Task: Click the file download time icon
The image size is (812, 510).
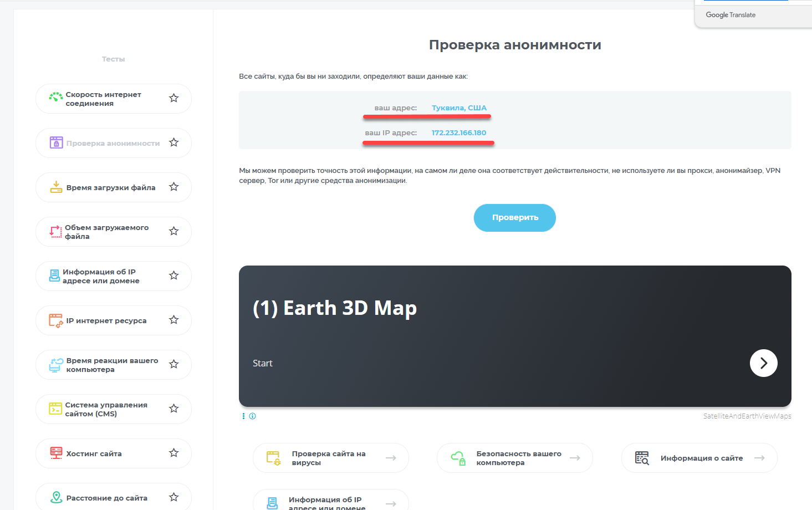Action: (x=56, y=187)
